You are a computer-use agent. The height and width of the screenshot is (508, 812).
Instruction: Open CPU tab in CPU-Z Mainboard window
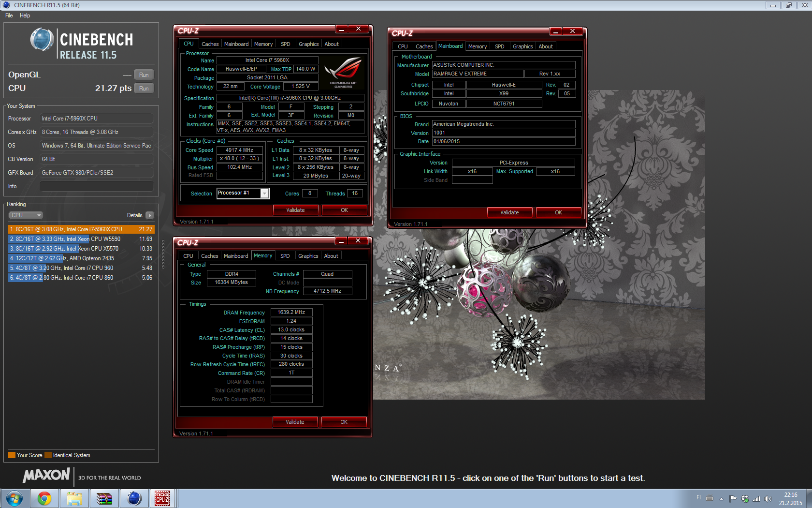403,46
